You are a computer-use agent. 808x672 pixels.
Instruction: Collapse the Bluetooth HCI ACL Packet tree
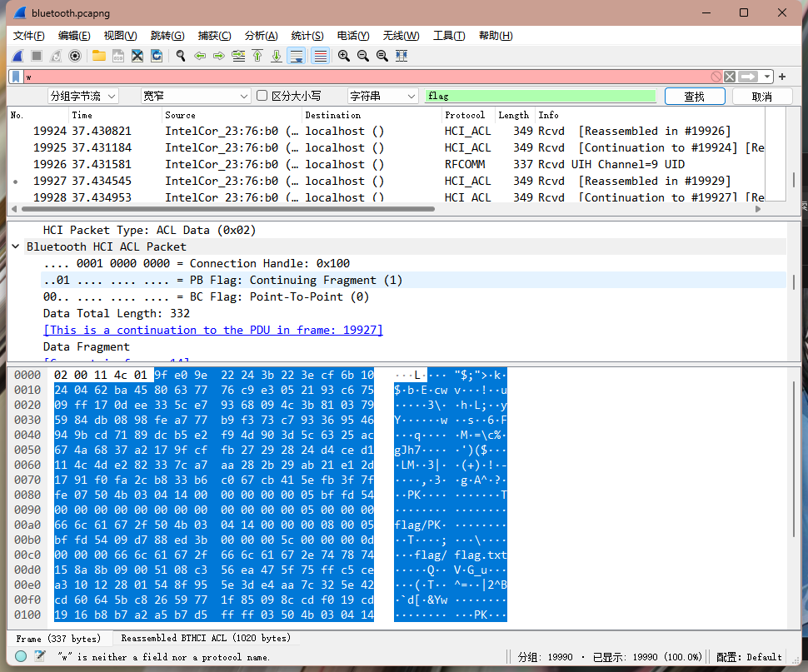pos(16,246)
